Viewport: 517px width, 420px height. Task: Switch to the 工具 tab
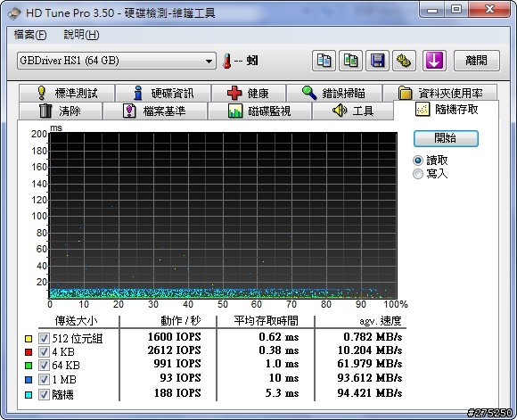pos(353,111)
